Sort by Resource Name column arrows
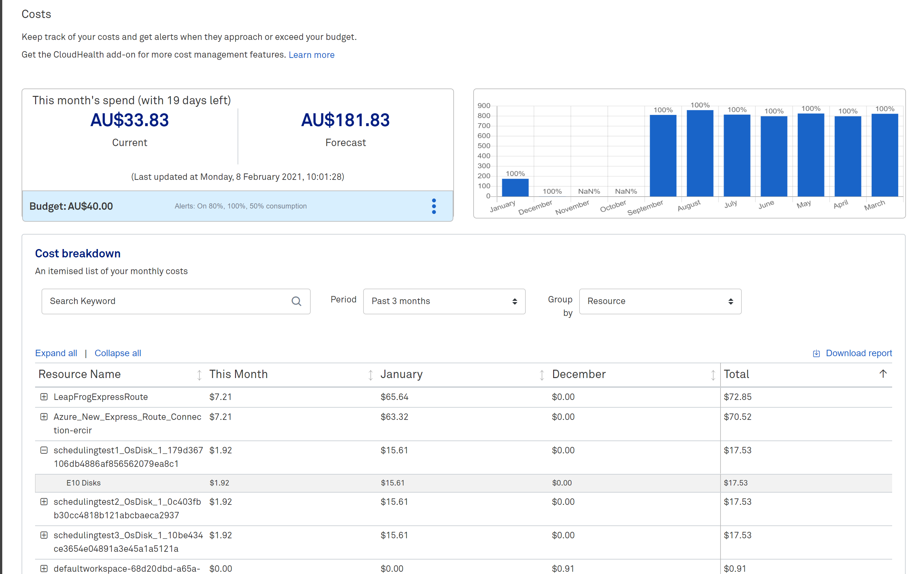 pyautogui.click(x=199, y=375)
